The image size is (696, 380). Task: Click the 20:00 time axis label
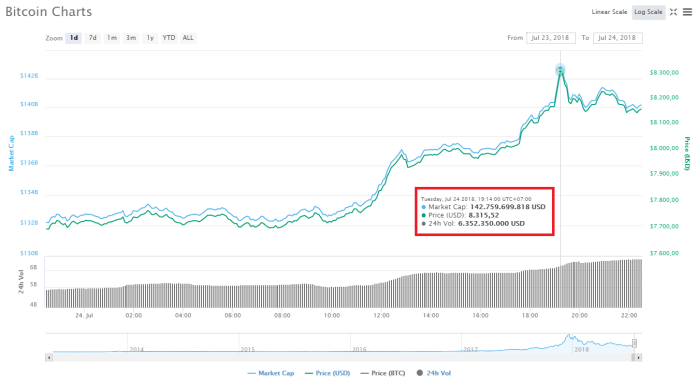(x=579, y=315)
